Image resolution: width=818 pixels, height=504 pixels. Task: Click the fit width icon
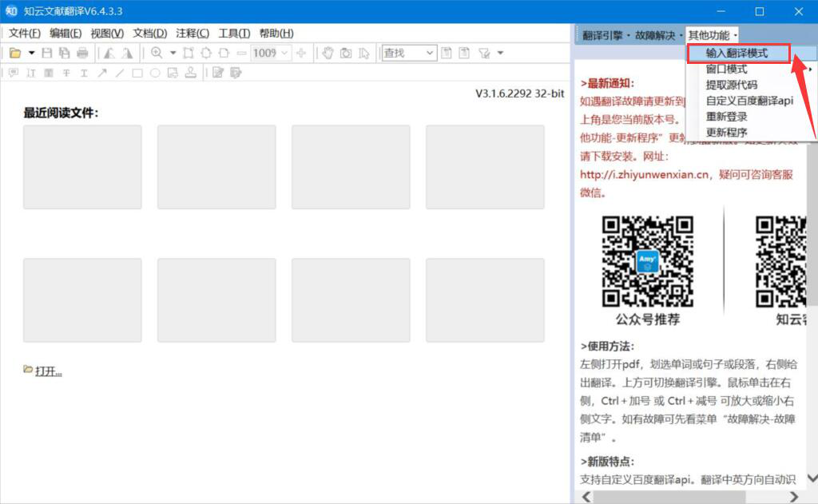[224, 53]
